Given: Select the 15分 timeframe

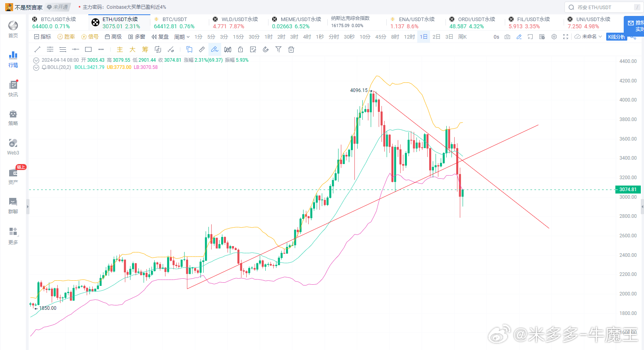Looking at the screenshot, I should (x=238, y=37).
